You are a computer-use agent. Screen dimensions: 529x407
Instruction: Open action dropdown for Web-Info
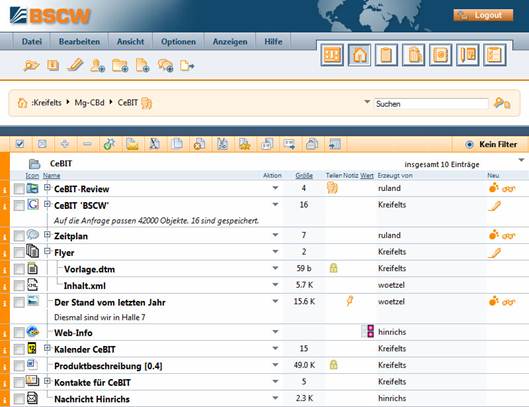(275, 332)
